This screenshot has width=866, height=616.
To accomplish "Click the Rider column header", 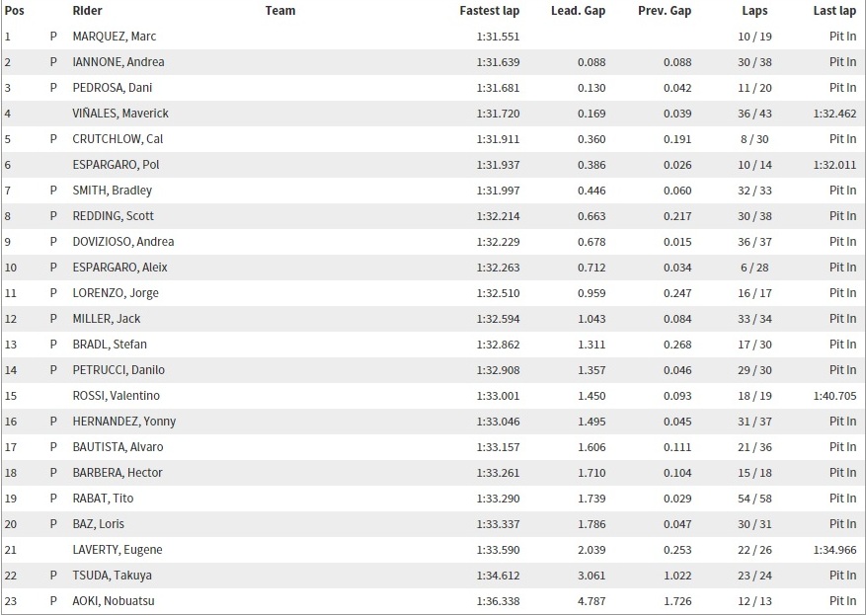I will (85, 11).
